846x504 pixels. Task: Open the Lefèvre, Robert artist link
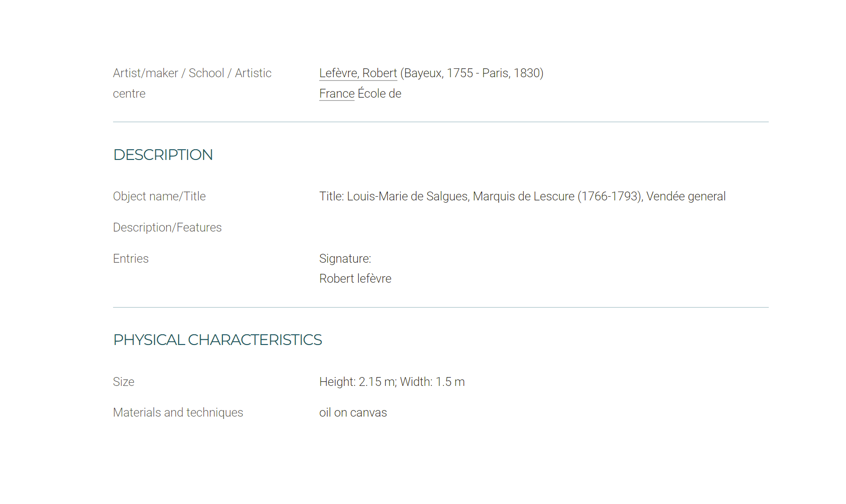(x=358, y=73)
